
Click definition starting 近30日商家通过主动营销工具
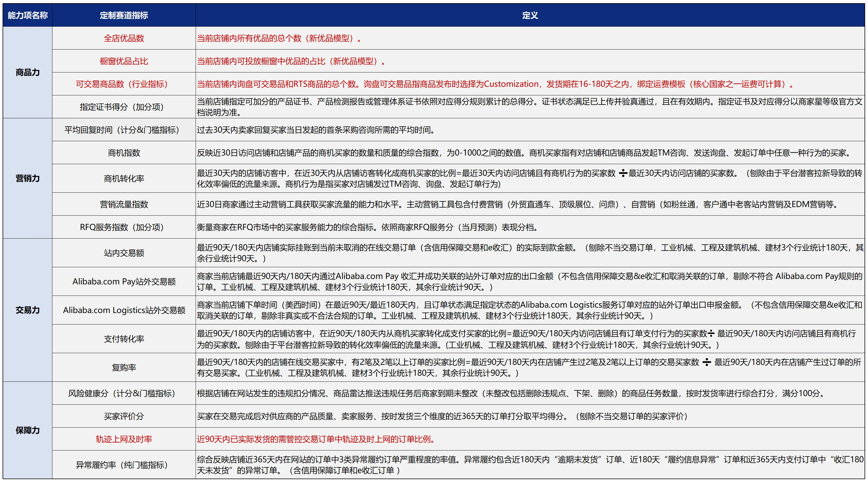[x=530, y=204]
